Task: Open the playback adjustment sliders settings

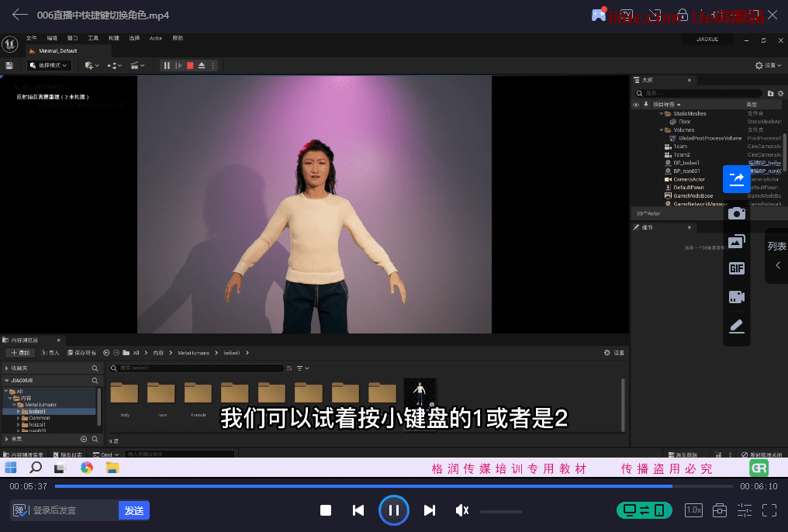Action: click(745, 510)
